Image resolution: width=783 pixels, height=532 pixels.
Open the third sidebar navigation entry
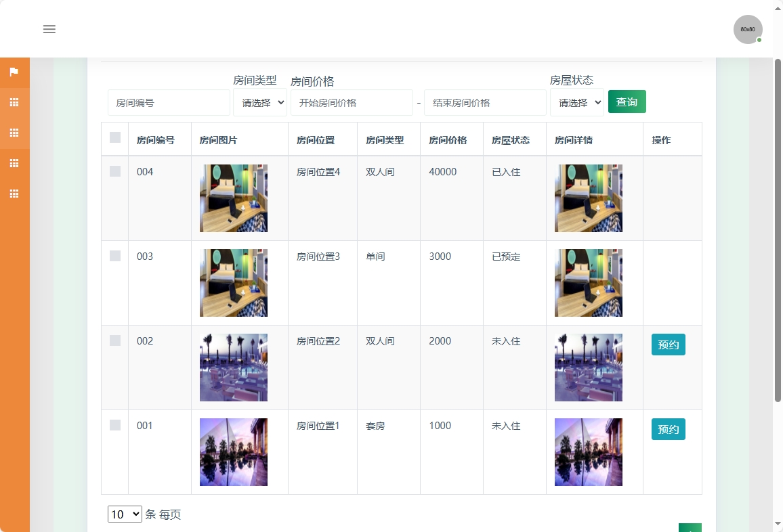point(14,133)
